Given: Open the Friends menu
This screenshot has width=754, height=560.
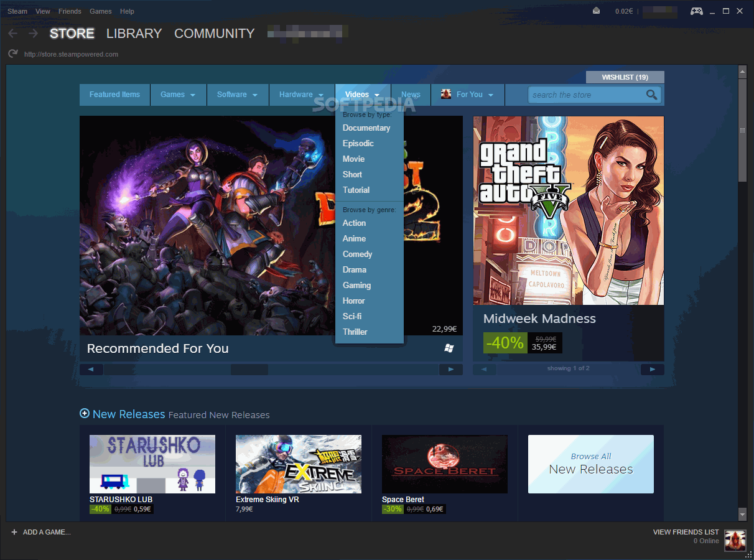Looking at the screenshot, I should click(70, 11).
